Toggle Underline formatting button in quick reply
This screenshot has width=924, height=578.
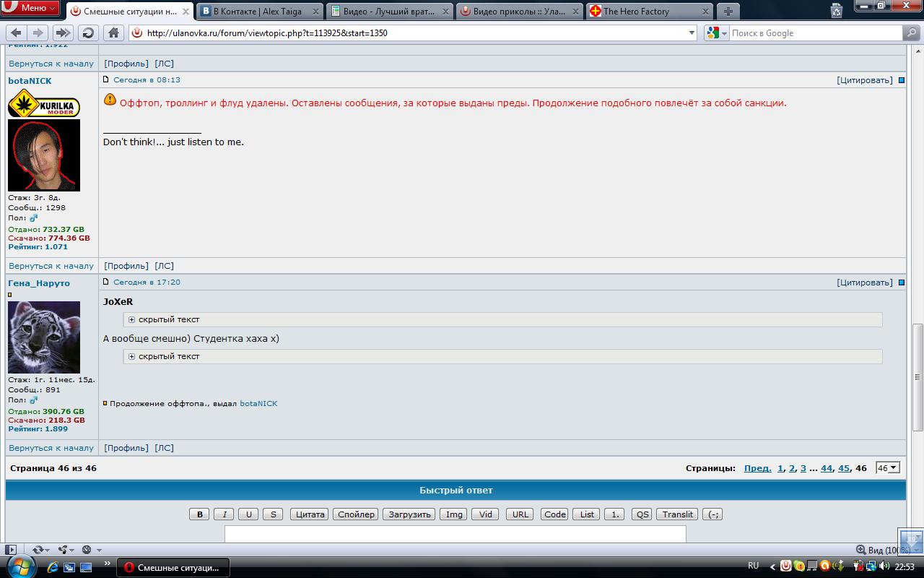click(x=248, y=514)
